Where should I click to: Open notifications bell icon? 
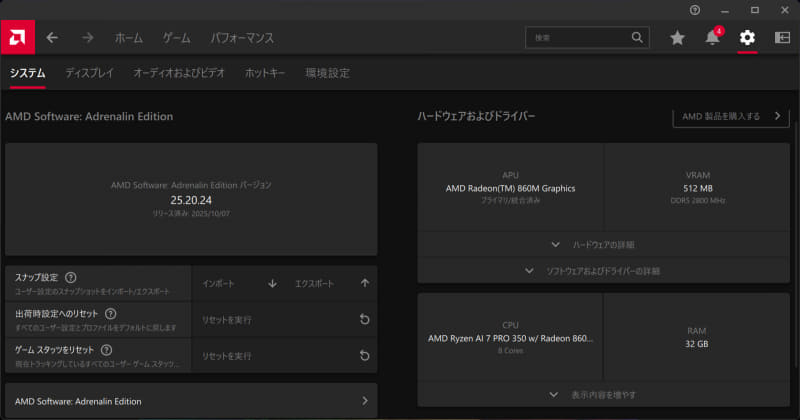[712, 38]
